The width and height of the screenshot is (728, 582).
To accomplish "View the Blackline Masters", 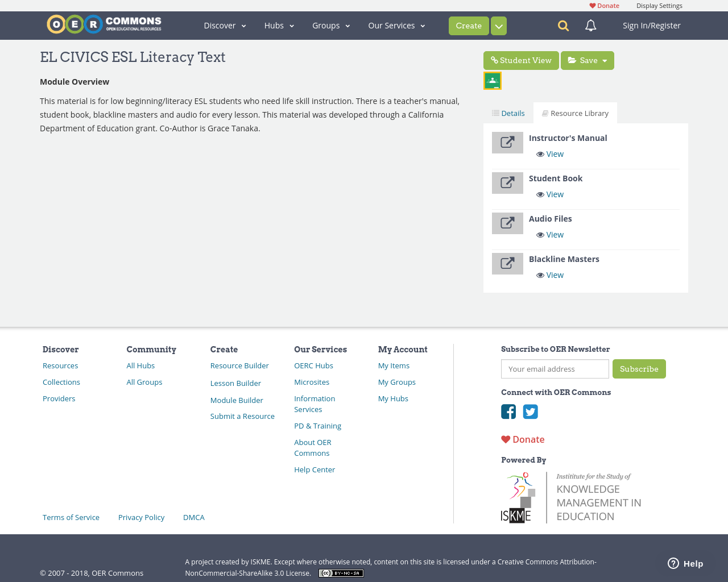I will [x=550, y=275].
